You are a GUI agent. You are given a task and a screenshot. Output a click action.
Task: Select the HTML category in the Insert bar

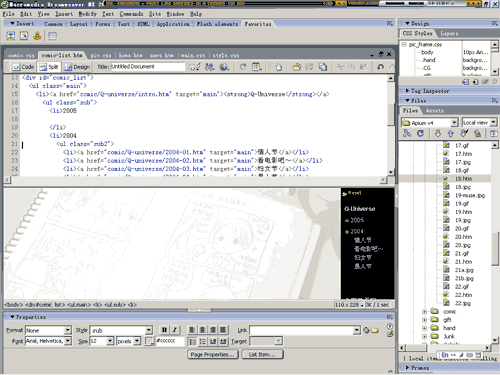[x=143, y=24]
